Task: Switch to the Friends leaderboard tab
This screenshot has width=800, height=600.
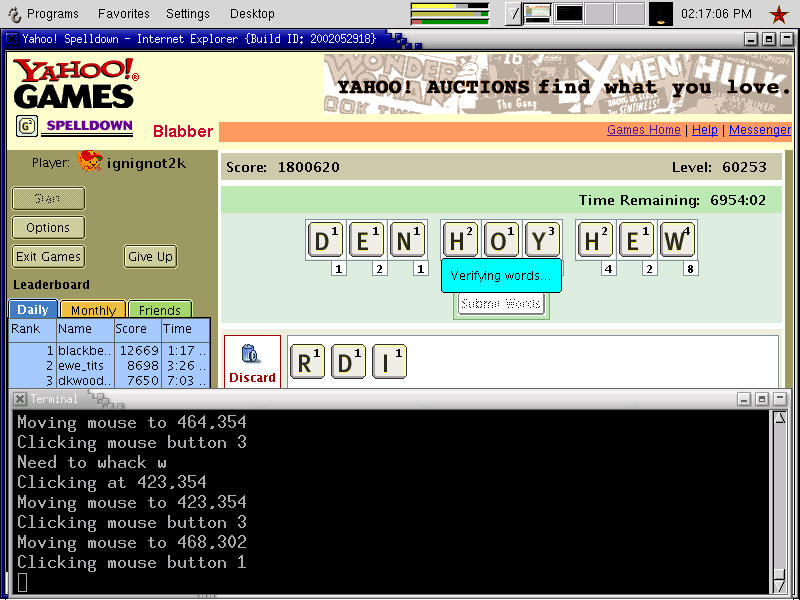Action: pos(160,310)
